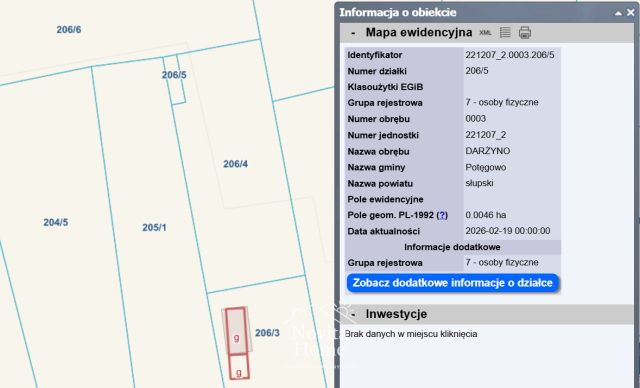Select parcel label 206/5 on map
Viewport: 640px width, 388px height.
tap(174, 75)
